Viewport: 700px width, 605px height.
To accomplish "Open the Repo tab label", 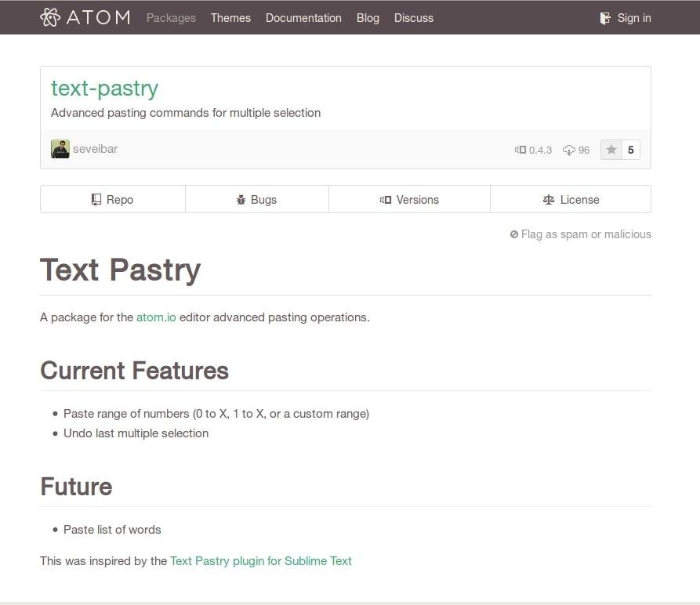I will (x=120, y=199).
